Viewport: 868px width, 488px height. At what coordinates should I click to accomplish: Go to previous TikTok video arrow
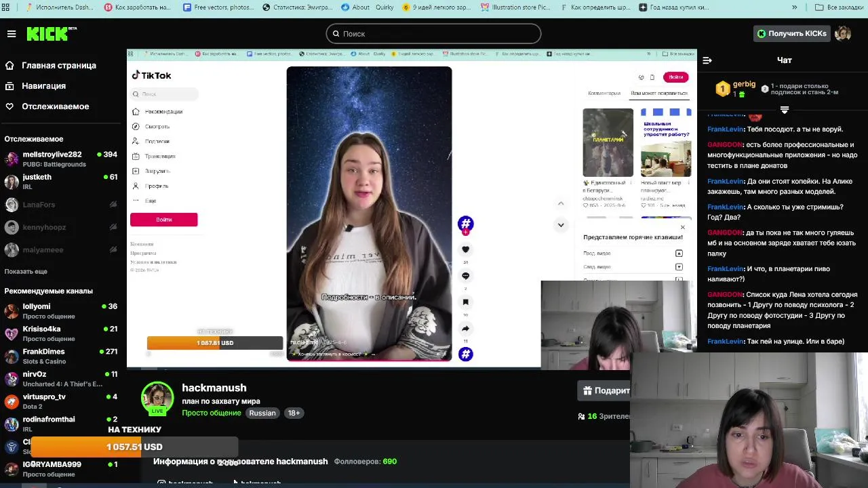click(x=561, y=203)
